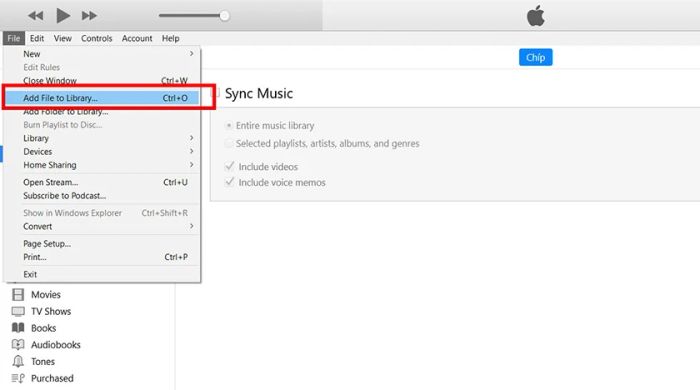
Task: Click the blue Chip device button
Action: coord(535,57)
